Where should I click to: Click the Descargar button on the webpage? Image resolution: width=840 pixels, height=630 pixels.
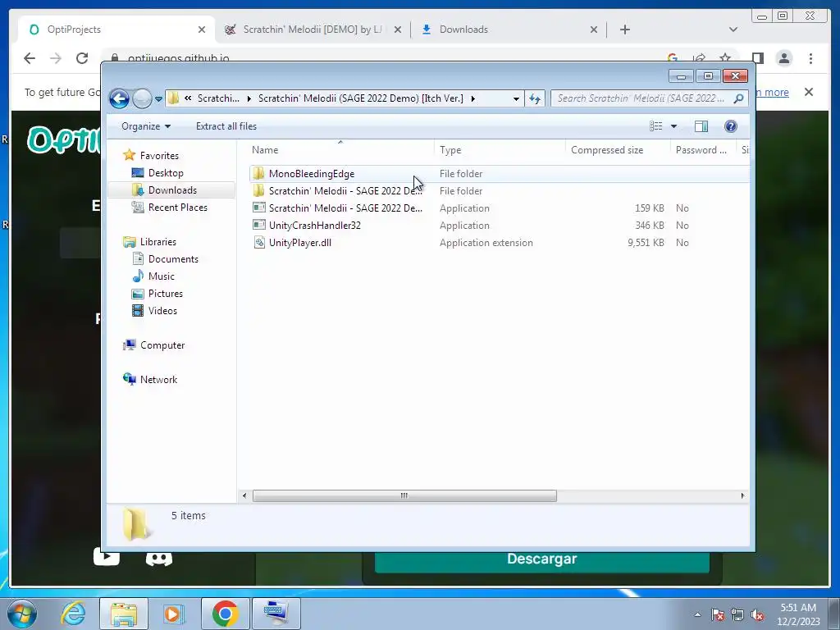542,559
